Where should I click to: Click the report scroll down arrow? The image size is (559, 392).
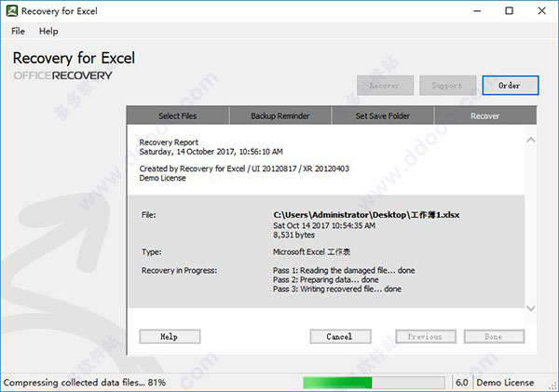tap(530, 308)
